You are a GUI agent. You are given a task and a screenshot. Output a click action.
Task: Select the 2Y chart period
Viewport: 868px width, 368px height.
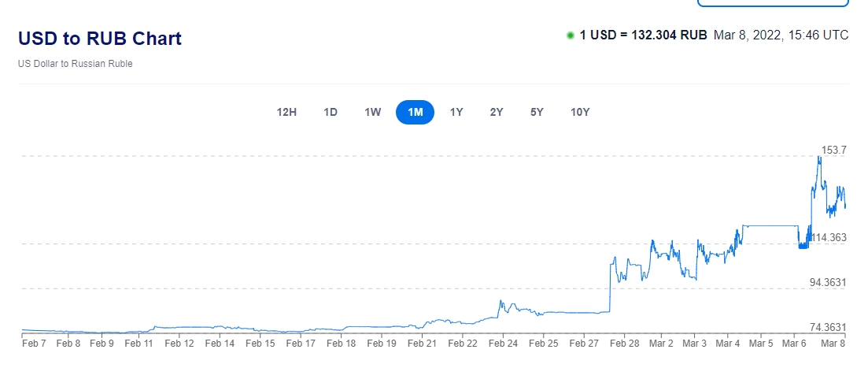497,112
